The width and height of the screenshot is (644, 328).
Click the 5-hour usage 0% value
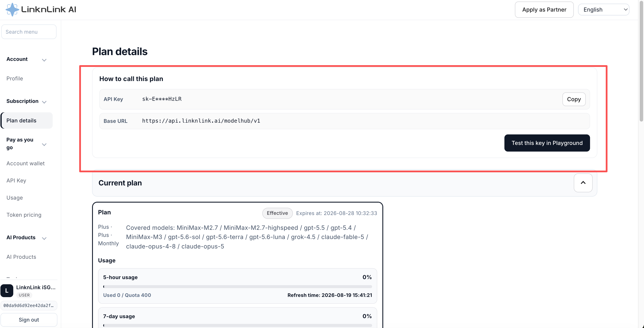[x=367, y=277]
